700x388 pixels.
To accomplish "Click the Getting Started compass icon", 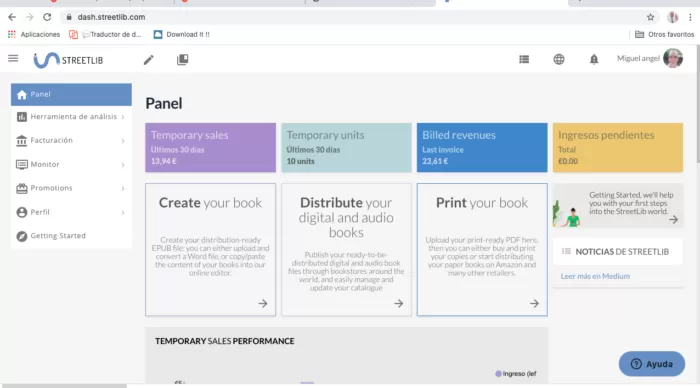I will pos(21,236).
